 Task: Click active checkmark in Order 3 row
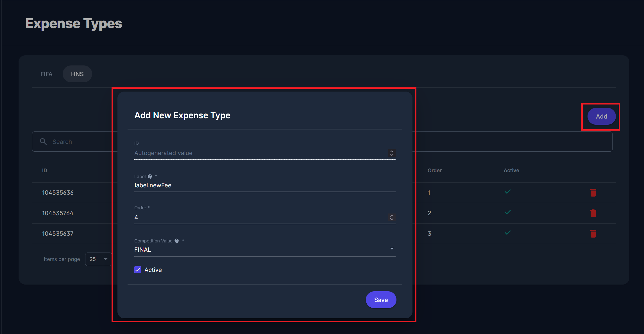[x=507, y=233]
